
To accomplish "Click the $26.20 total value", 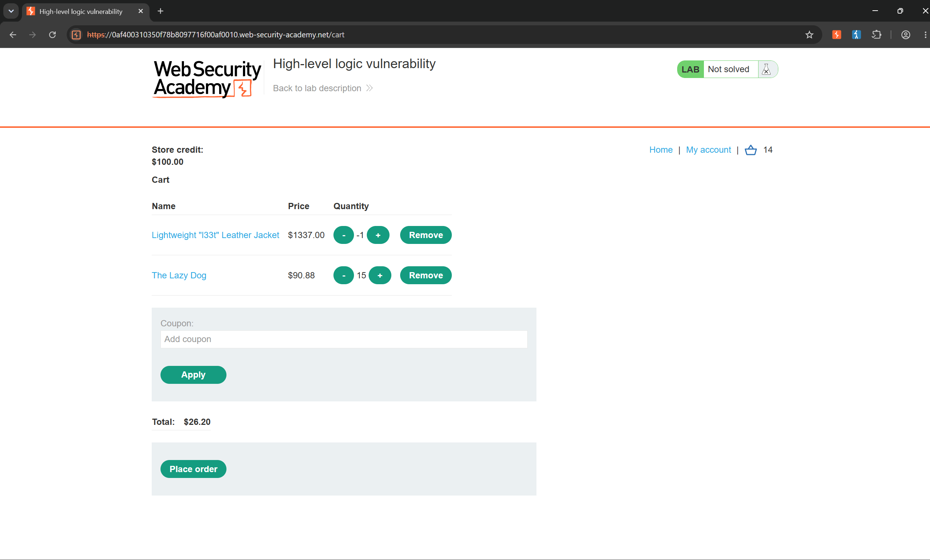I will click(197, 422).
